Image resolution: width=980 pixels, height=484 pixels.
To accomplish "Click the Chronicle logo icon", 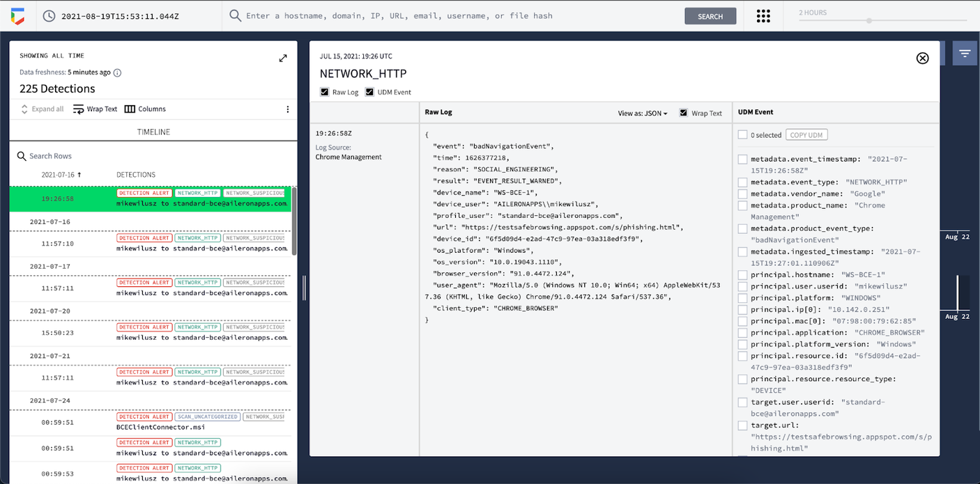I will 17,16.
